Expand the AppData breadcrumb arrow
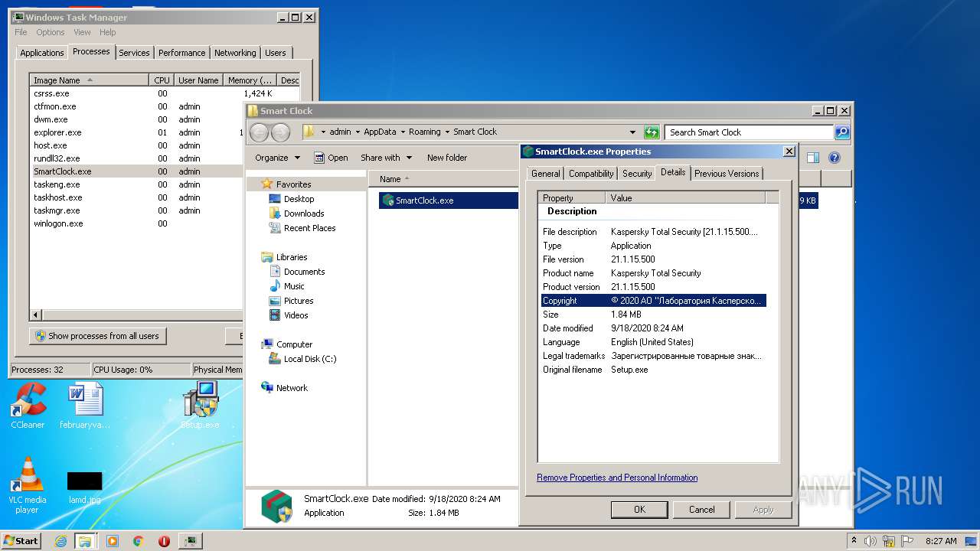The image size is (980, 551). click(403, 132)
